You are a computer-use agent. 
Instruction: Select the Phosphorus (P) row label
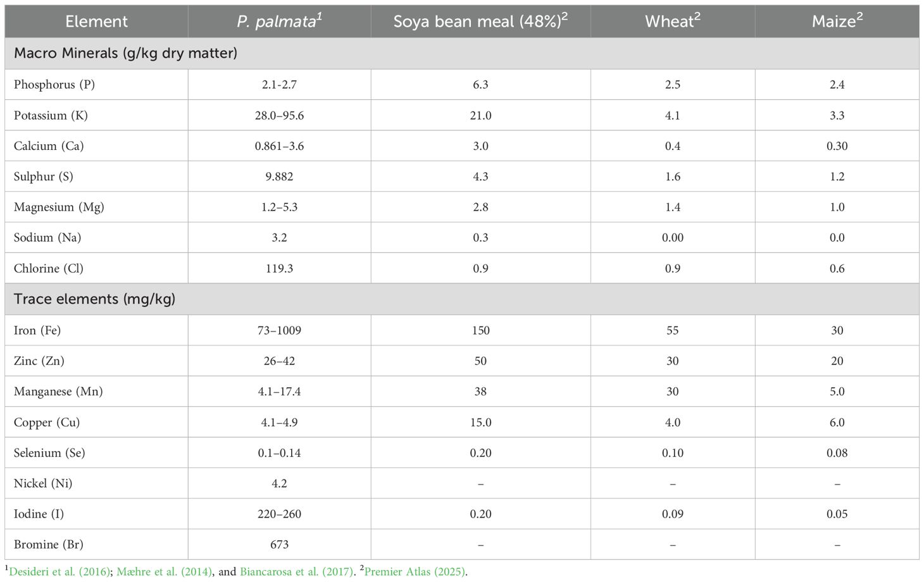pyautogui.click(x=54, y=85)
